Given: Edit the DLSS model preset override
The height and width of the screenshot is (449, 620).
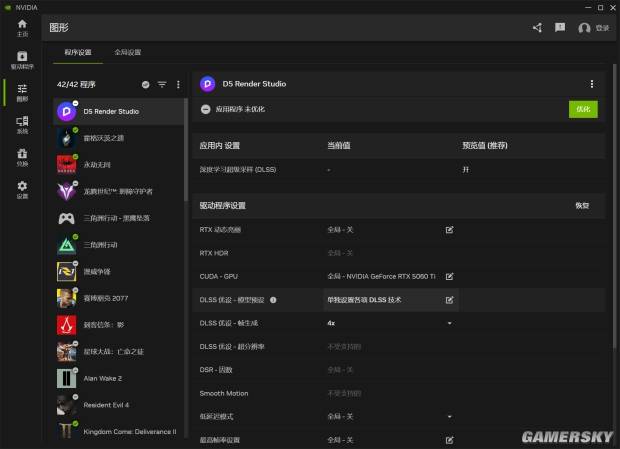Looking at the screenshot, I should pos(449,300).
